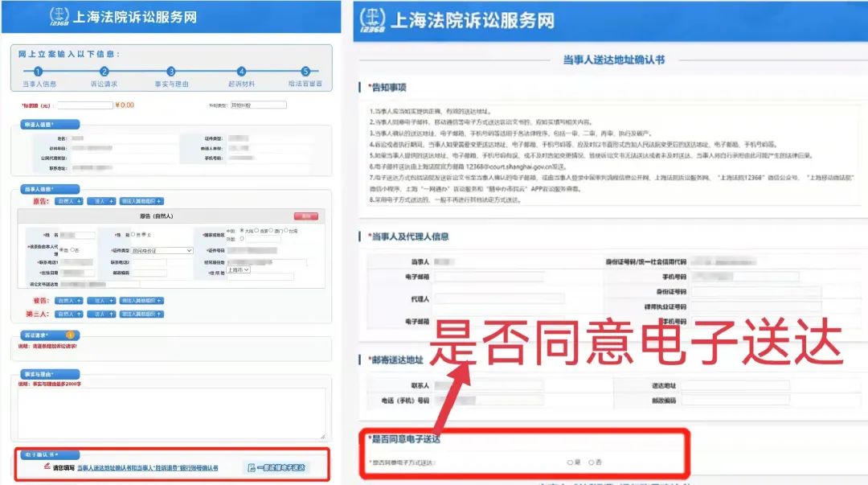Add 自然人 under 原告

coord(68,201)
